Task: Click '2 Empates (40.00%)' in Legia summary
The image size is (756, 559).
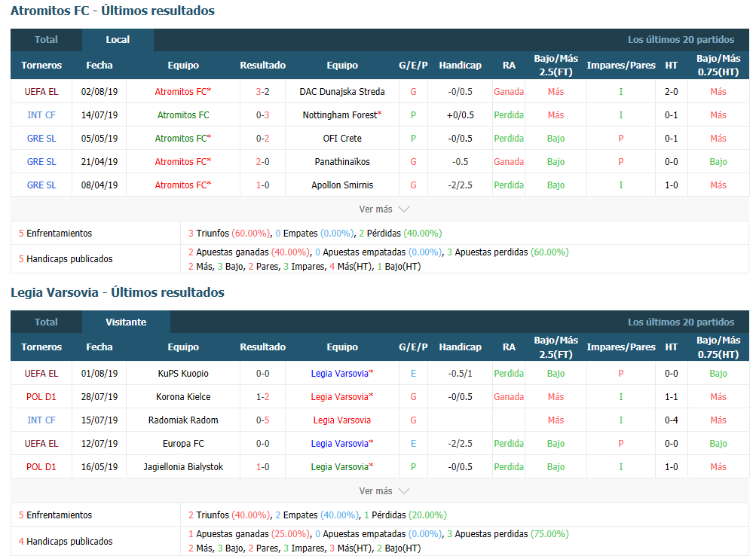Action: (317, 515)
